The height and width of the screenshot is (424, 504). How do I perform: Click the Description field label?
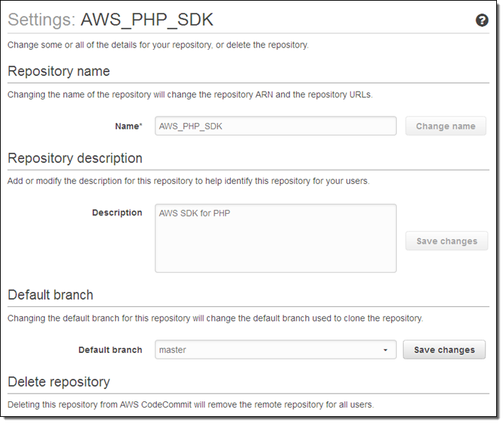click(117, 212)
